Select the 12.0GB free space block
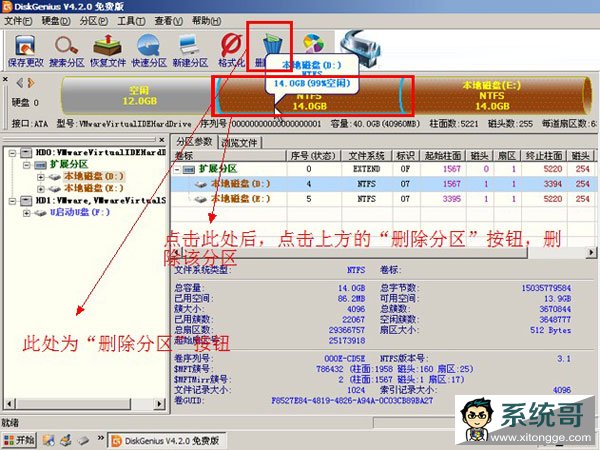The height and width of the screenshot is (450, 600). tap(137, 96)
